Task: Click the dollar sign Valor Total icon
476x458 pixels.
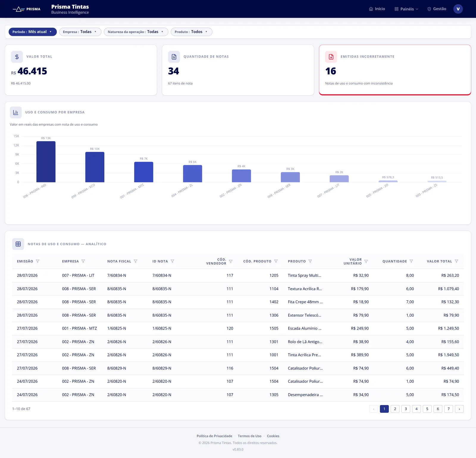Action: coord(17,57)
